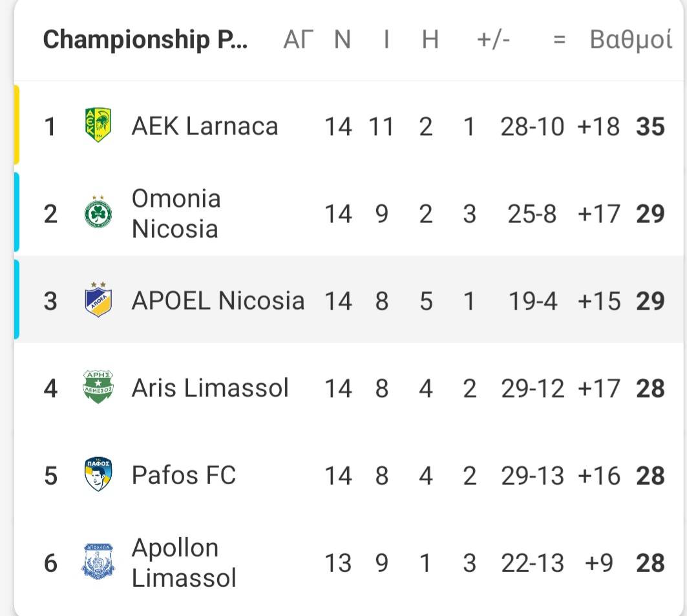Click Aris Limassol's 29-12 goals score
This screenshot has width=687, height=616.
533,388
